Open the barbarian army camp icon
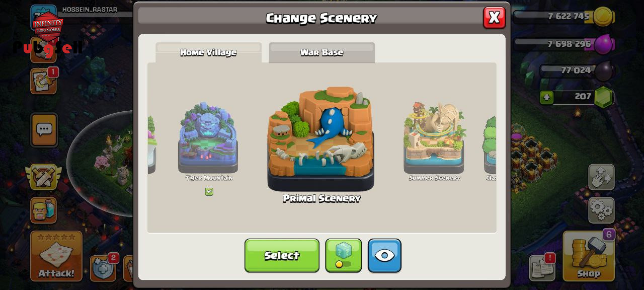Image resolution: width=644 pixels, height=290 pixels. tap(44, 210)
